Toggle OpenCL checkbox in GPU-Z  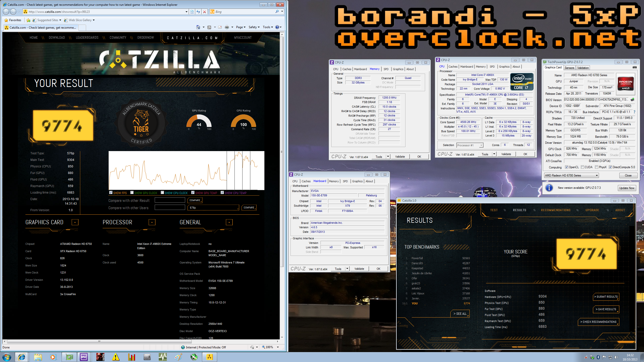tap(567, 167)
